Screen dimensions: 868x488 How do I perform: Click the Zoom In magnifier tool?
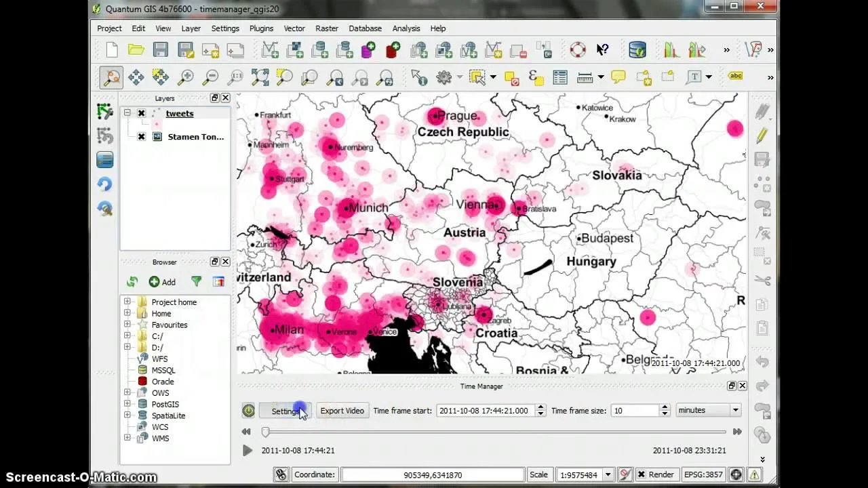(185, 77)
